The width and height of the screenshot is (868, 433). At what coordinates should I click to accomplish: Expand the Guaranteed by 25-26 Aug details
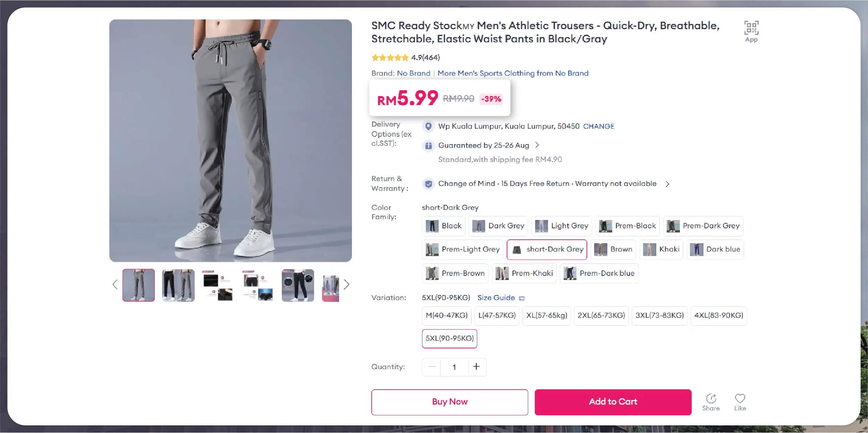(x=537, y=145)
